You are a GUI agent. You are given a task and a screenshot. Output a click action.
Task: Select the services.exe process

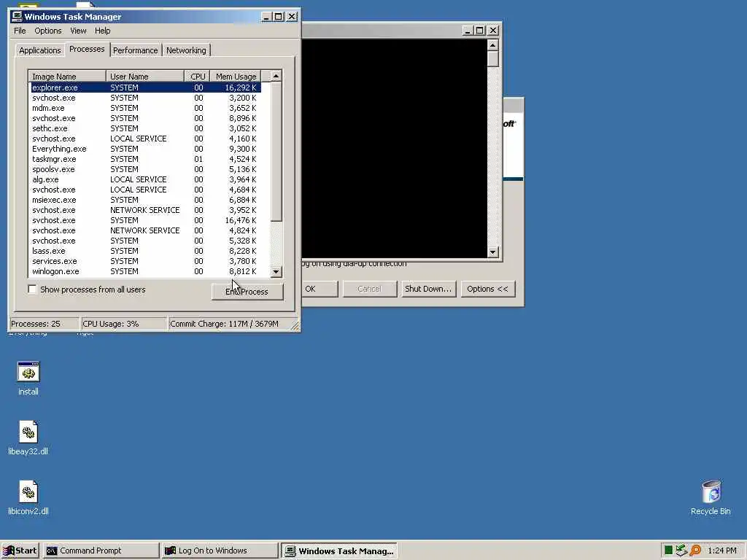click(145, 261)
